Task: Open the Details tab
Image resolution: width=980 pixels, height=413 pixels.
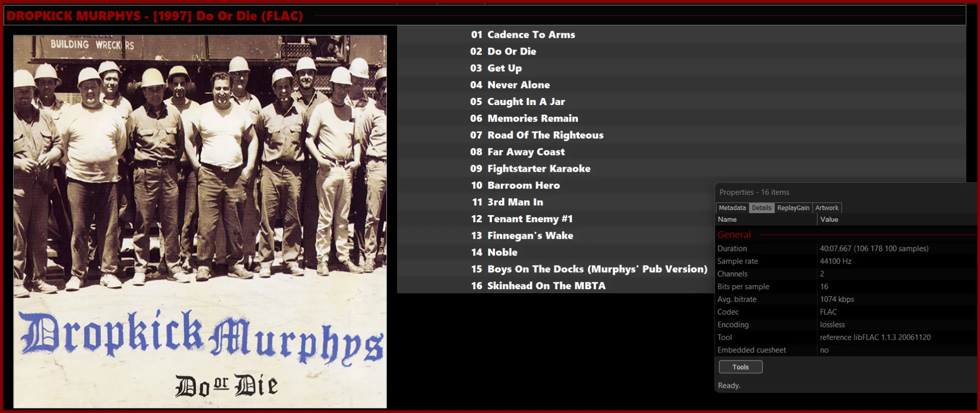Action: [x=762, y=208]
